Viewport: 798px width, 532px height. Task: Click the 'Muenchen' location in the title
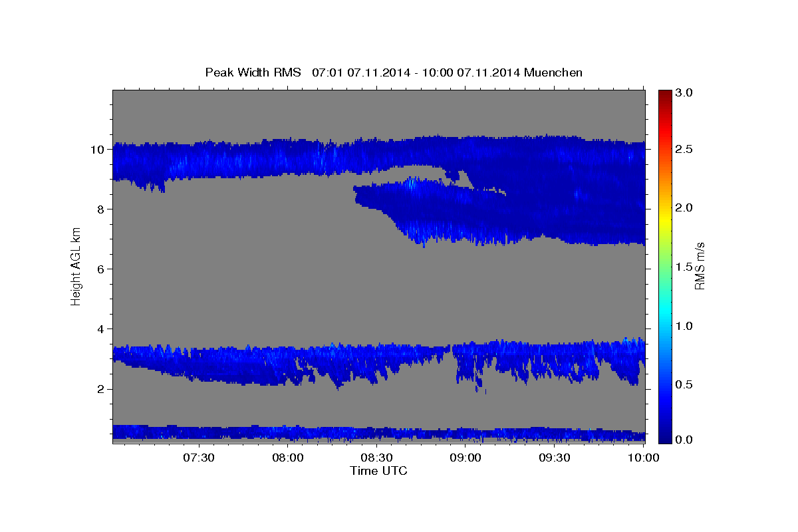(553, 72)
